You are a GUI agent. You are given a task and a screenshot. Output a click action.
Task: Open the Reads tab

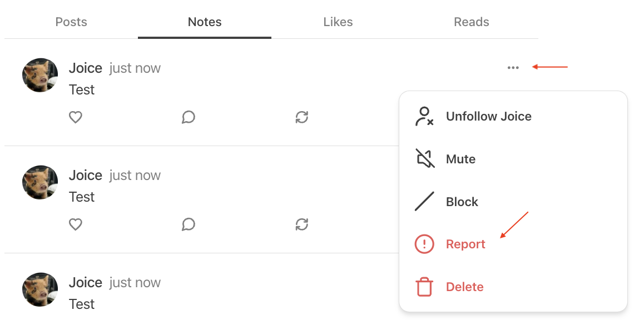coord(472,22)
